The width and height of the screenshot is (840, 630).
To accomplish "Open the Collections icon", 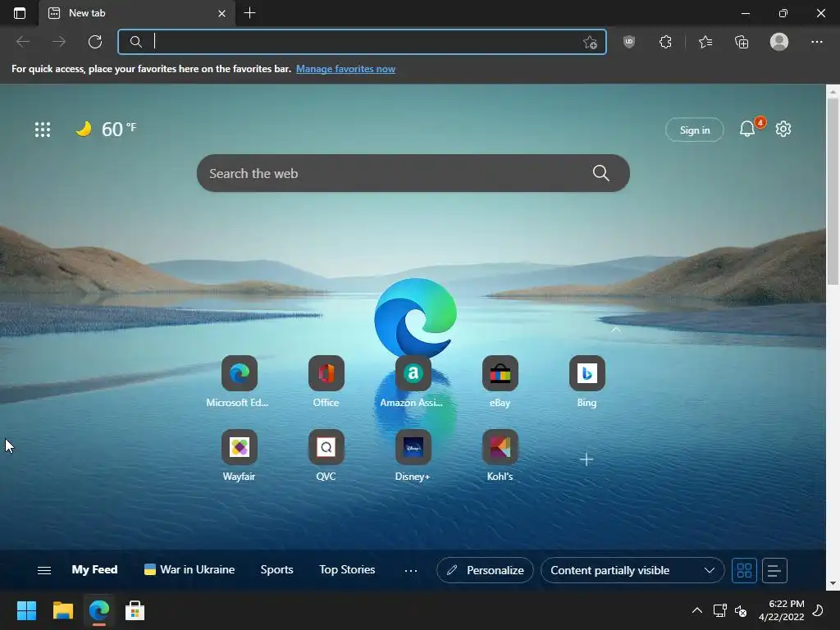I will tap(742, 42).
